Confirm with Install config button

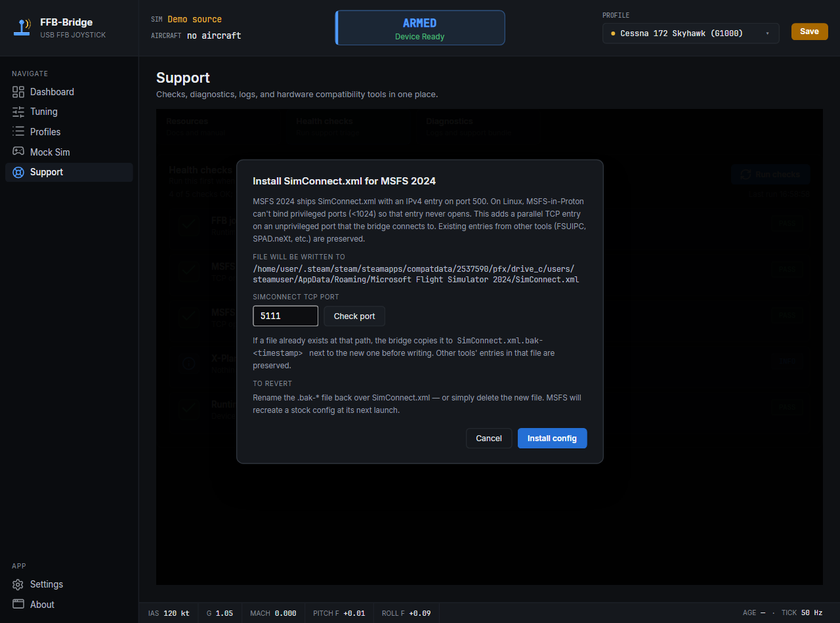pos(552,439)
